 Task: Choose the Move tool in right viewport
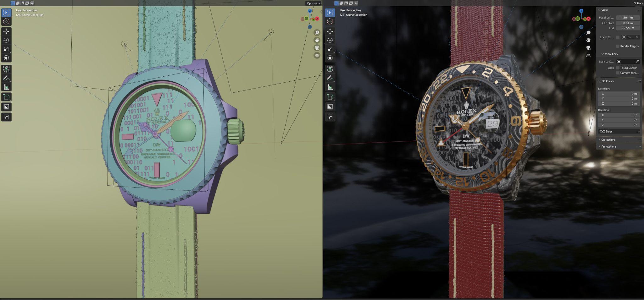[330, 31]
